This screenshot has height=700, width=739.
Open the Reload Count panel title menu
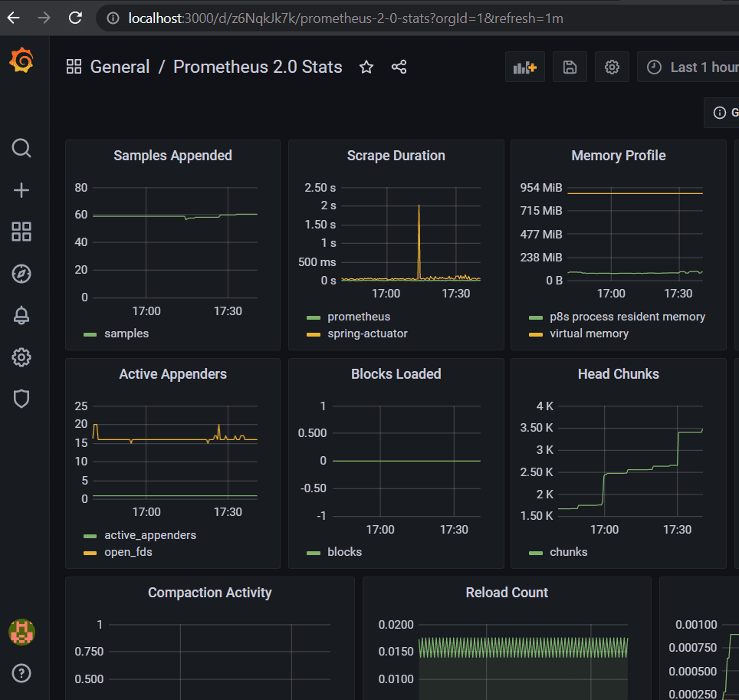click(x=507, y=593)
